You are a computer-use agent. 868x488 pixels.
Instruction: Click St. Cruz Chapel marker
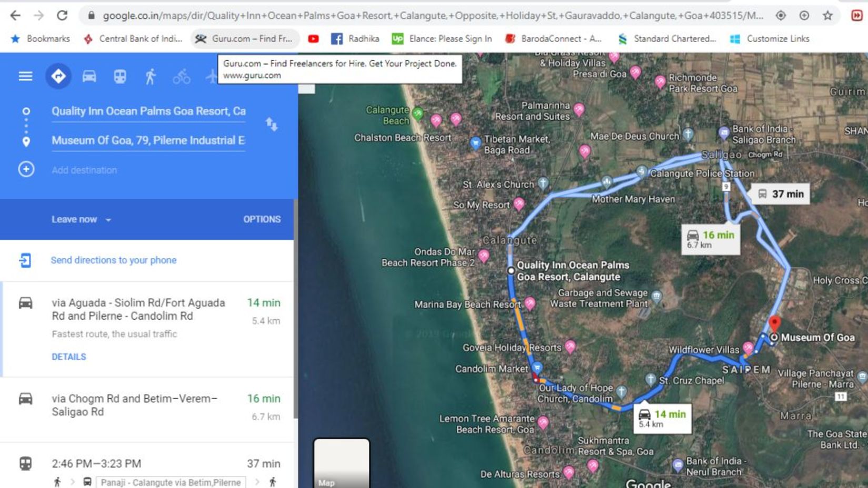point(651,379)
